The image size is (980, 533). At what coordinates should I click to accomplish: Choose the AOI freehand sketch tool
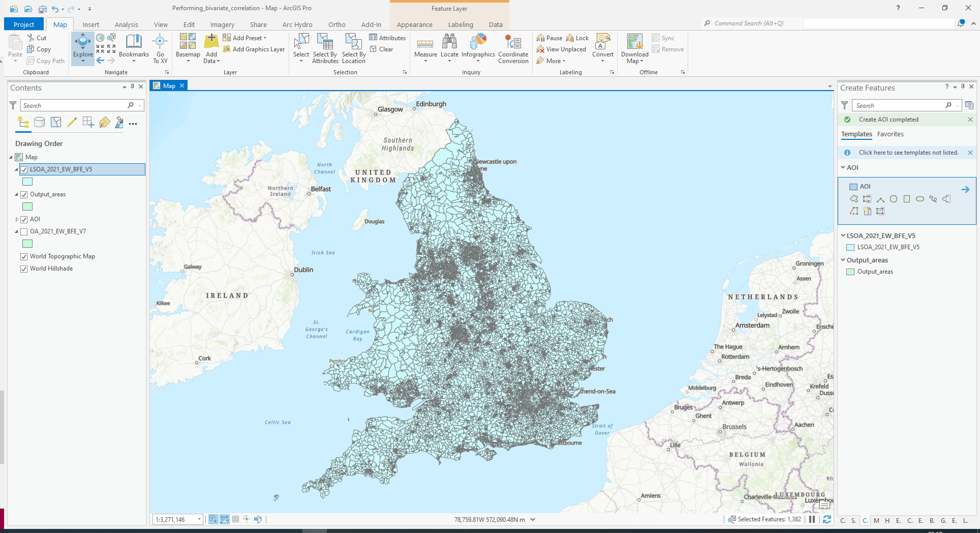tap(933, 199)
